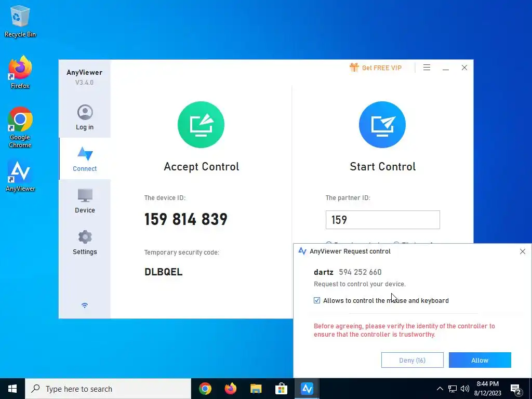The height and width of the screenshot is (399, 532).
Task: Click the requester ID 594 252 660
Action: 361,272
